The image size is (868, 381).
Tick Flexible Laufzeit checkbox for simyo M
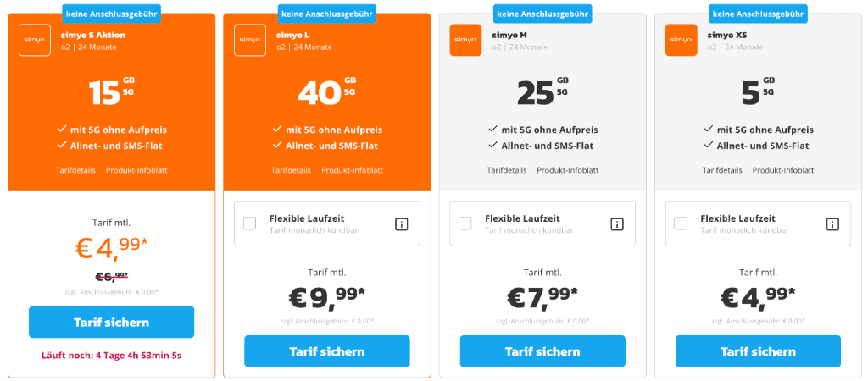pyautogui.click(x=465, y=224)
